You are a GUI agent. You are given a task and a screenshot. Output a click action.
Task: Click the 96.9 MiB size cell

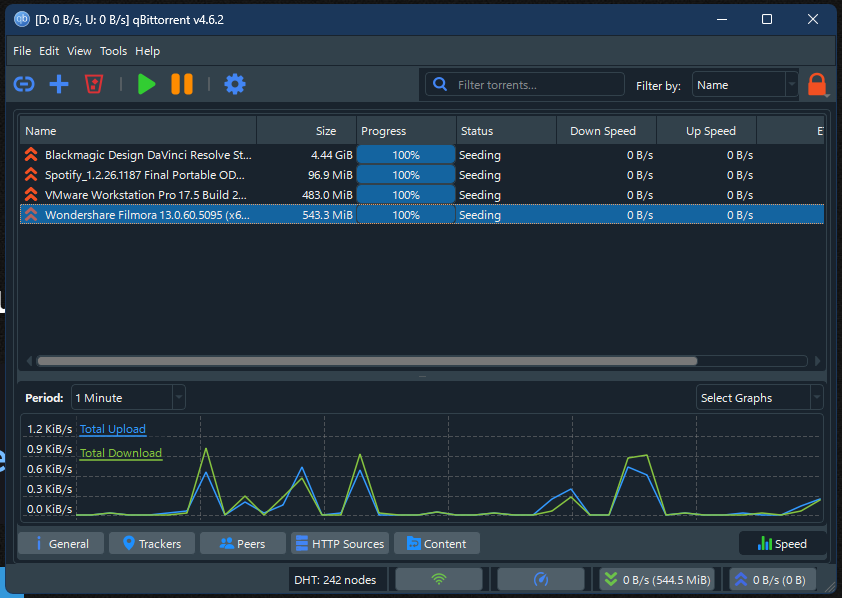pyautogui.click(x=330, y=174)
